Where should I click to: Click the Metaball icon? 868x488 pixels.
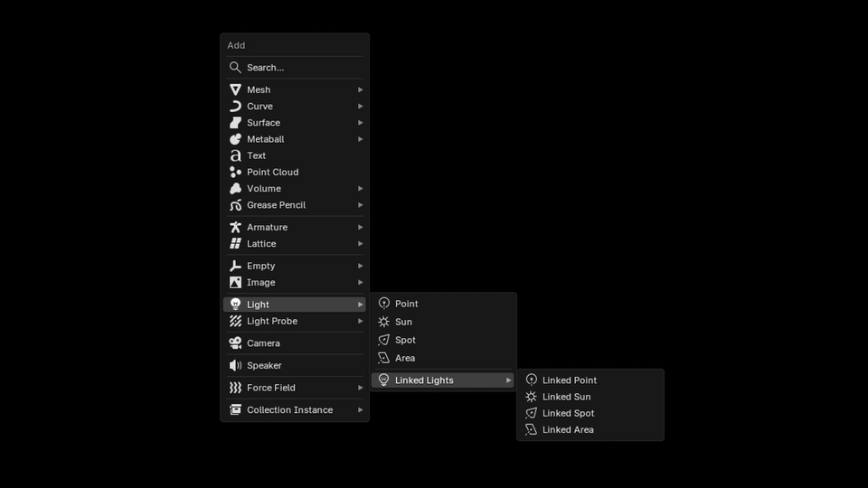[x=235, y=139]
